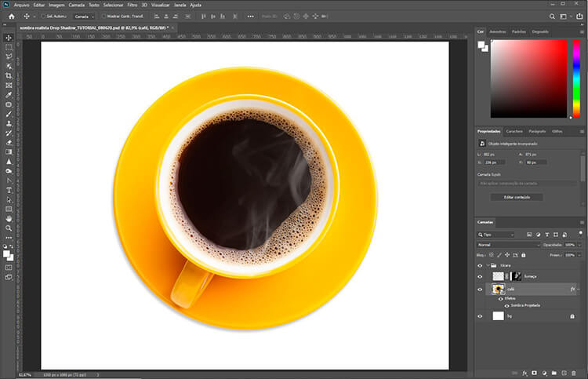Select the Gradient tool

[x=9, y=152]
